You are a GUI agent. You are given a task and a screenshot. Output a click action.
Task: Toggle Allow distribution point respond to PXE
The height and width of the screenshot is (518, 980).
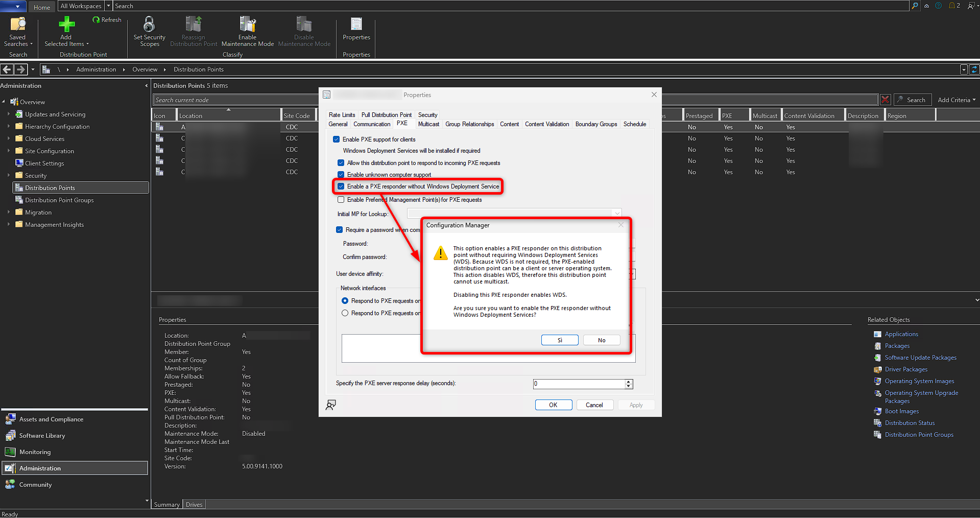[x=341, y=163]
